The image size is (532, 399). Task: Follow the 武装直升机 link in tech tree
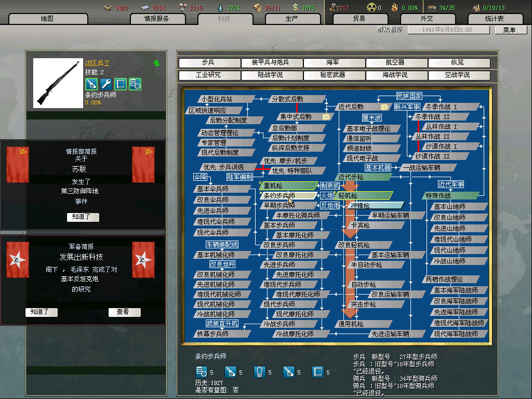[x=222, y=324]
